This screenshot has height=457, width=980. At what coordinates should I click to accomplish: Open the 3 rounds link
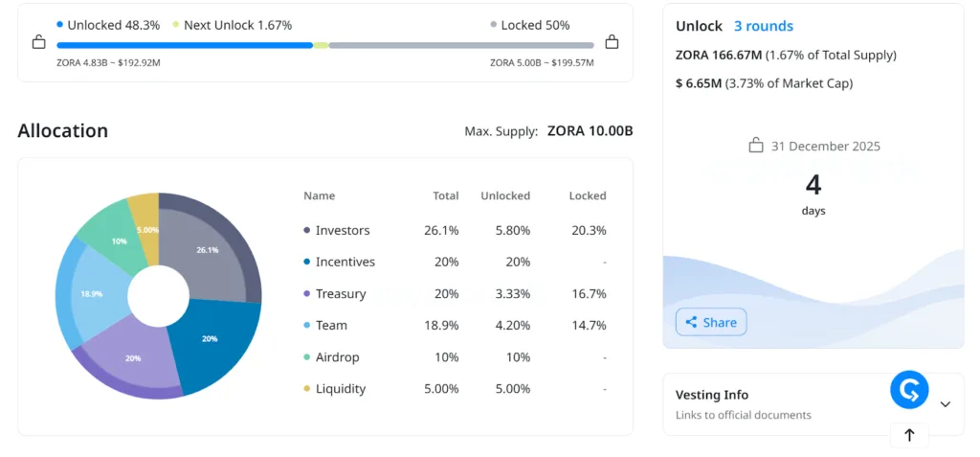[x=763, y=26]
